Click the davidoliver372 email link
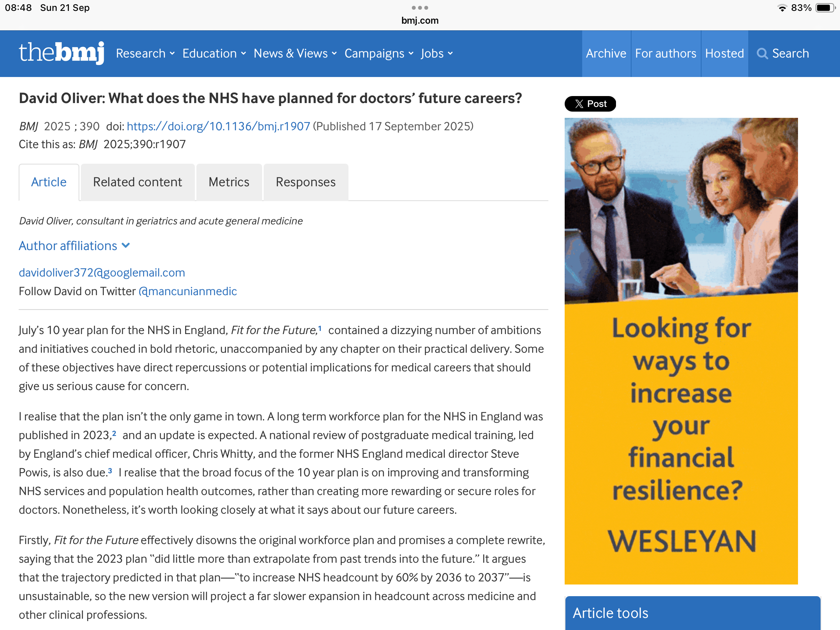The image size is (840, 630). pos(102,273)
